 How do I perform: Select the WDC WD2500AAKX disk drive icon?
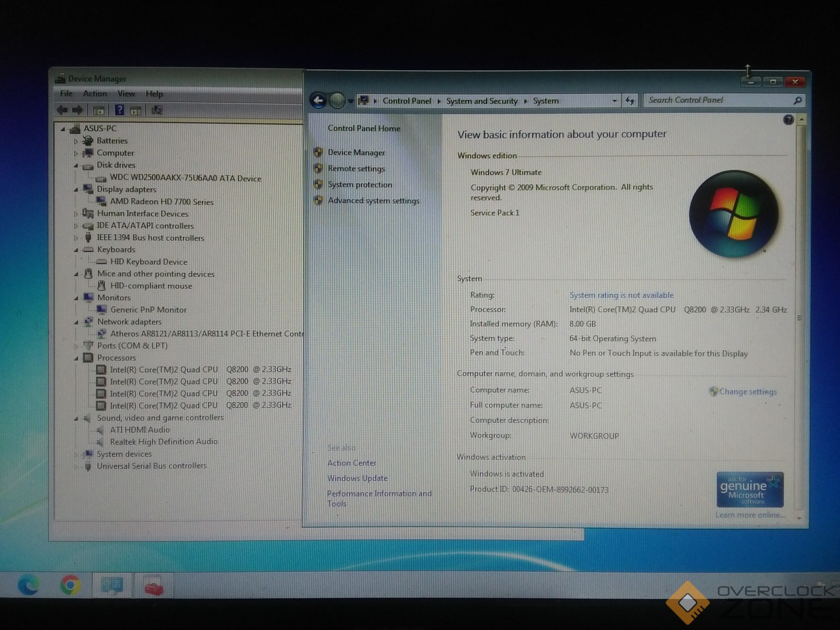(101, 178)
